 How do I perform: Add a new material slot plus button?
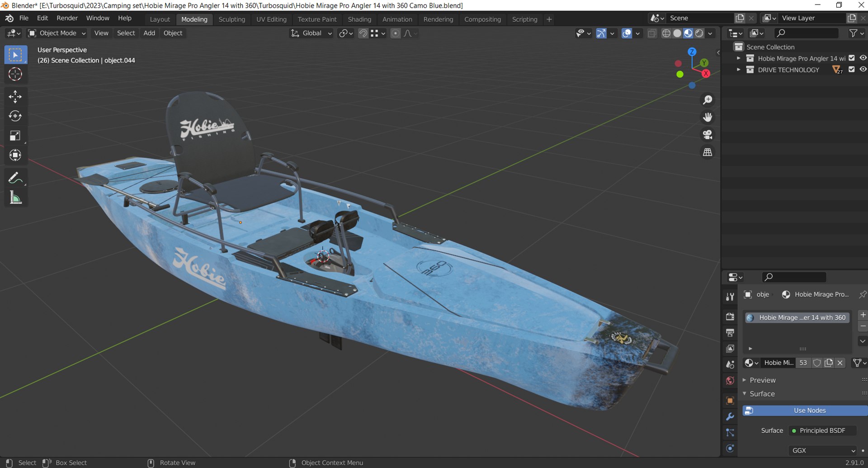tap(863, 315)
